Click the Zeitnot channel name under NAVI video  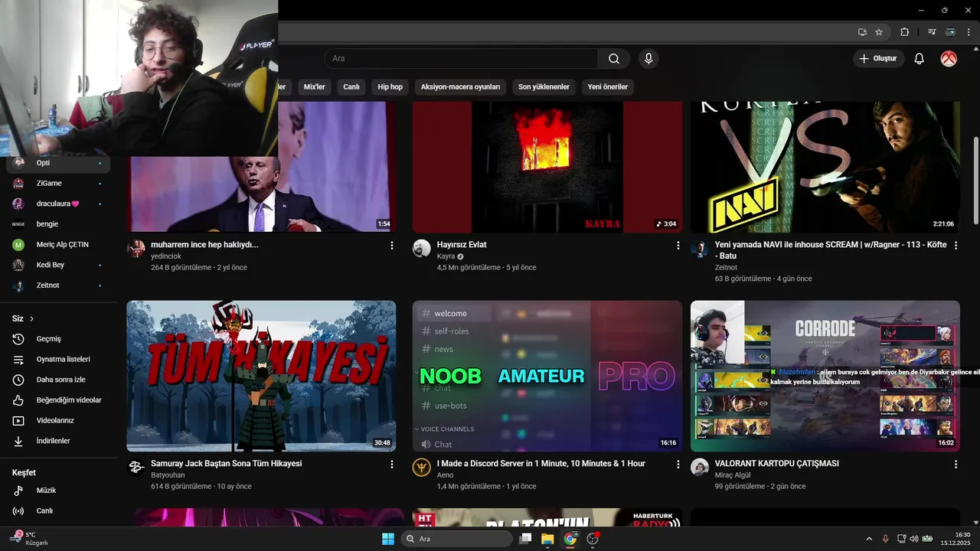coord(726,268)
